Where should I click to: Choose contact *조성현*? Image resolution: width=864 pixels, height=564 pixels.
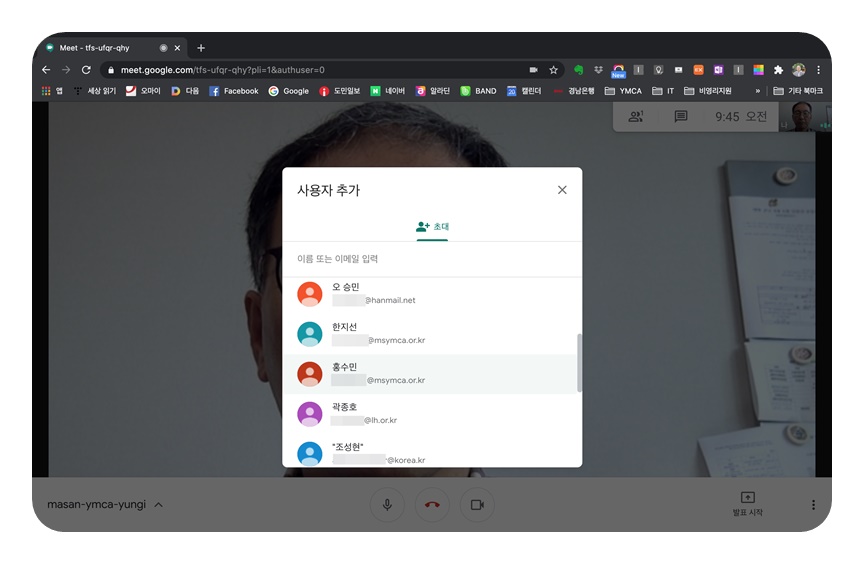coord(432,452)
